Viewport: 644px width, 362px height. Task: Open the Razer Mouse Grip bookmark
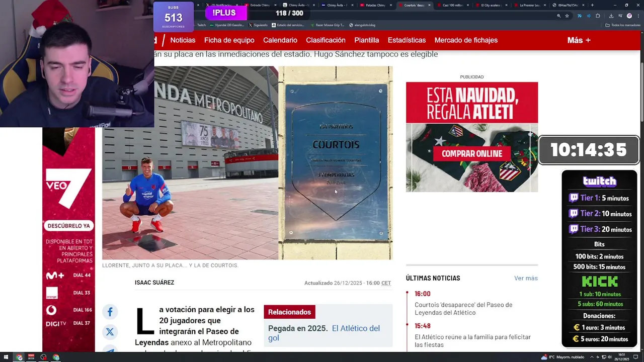tap(328, 25)
